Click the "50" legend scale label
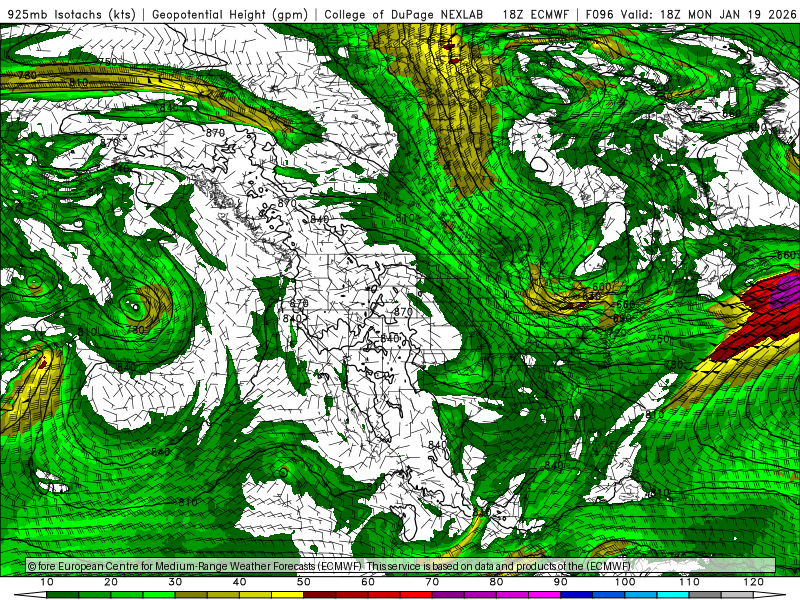The width and height of the screenshot is (800, 600). click(x=304, y=582)
